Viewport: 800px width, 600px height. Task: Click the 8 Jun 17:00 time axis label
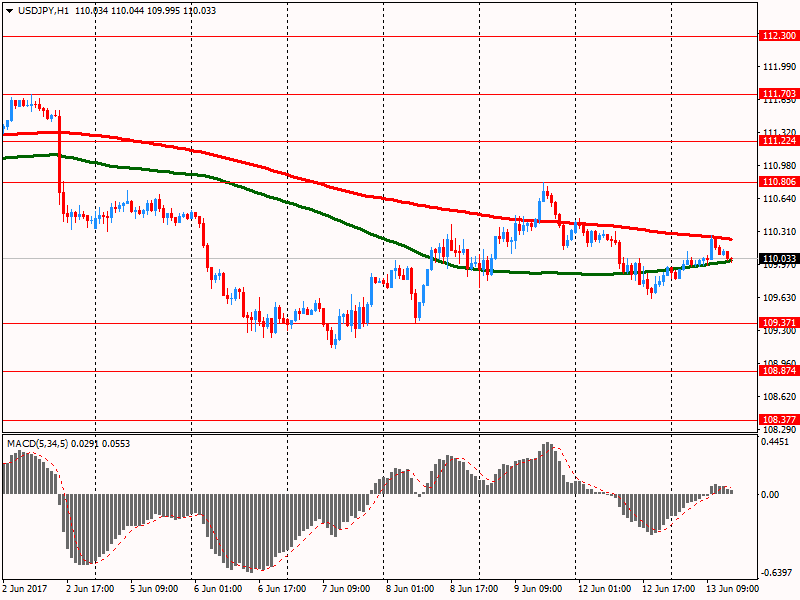coord(474,589)
